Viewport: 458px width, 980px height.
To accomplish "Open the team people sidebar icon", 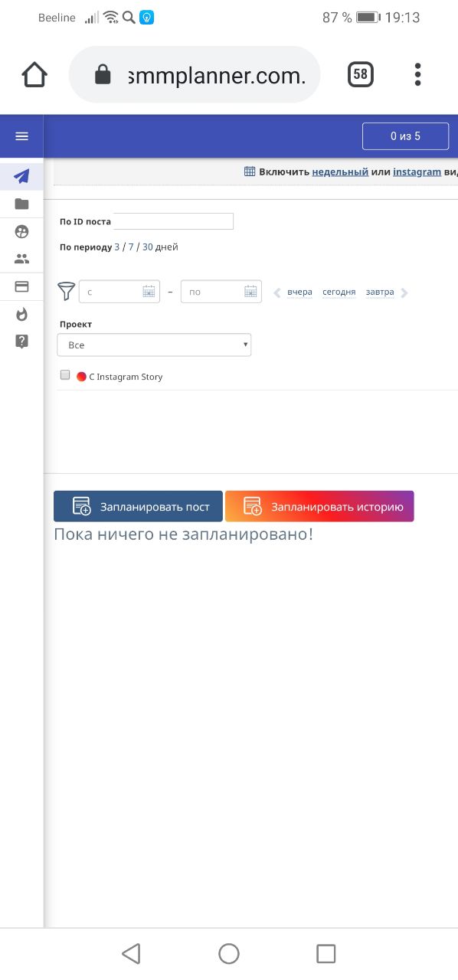I will point(21,259).
